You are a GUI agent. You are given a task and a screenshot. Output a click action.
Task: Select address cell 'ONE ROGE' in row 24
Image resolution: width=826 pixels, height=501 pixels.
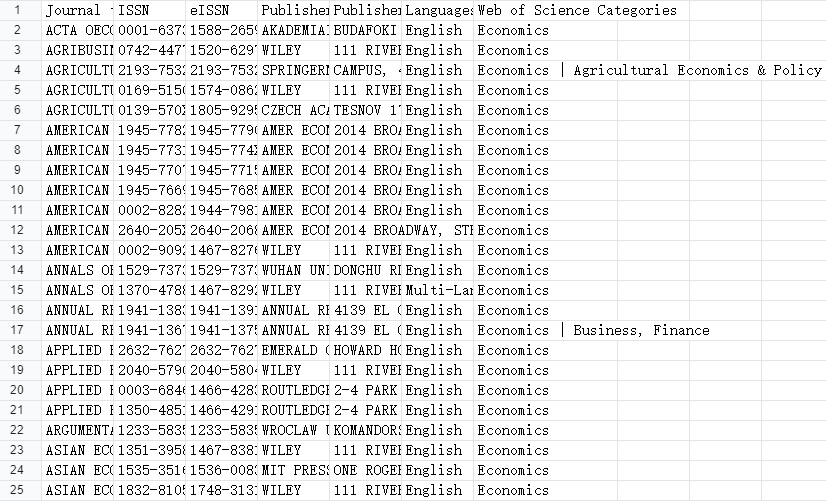click(x=366, y=470)
